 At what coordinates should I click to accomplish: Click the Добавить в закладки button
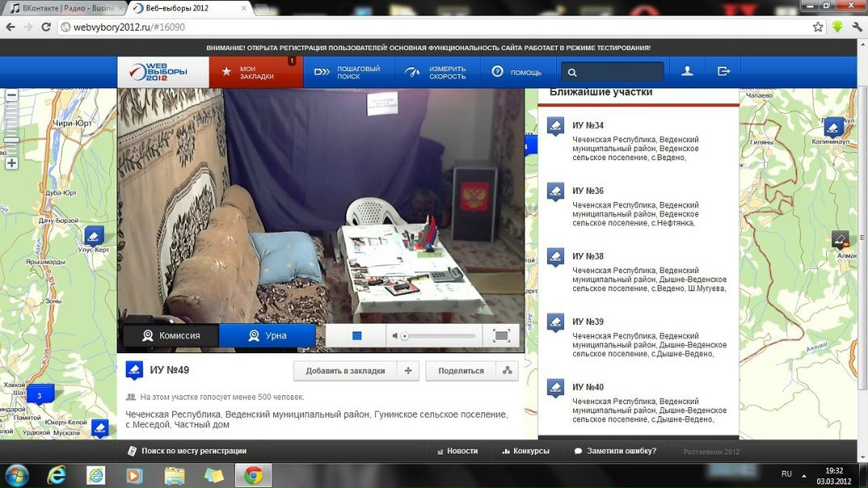pos(345,371)
